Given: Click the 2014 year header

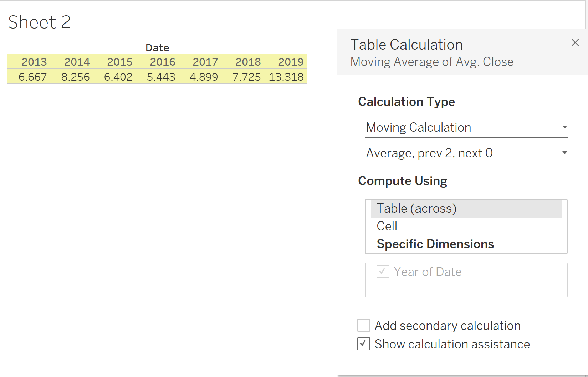Looking at the screenshot, I should coord(77,62).
